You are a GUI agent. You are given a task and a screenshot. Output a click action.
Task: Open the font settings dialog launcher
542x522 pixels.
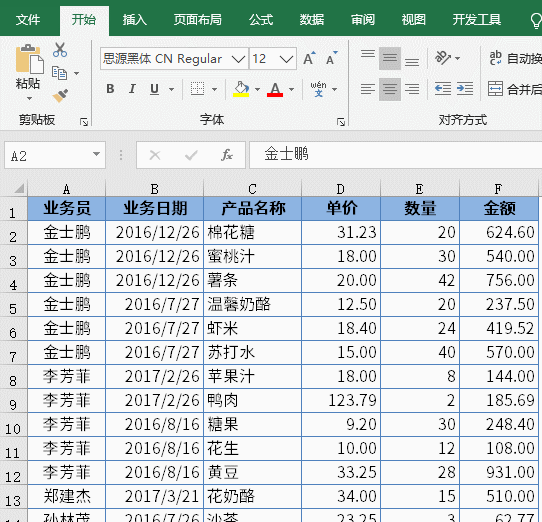coord(341,122)
